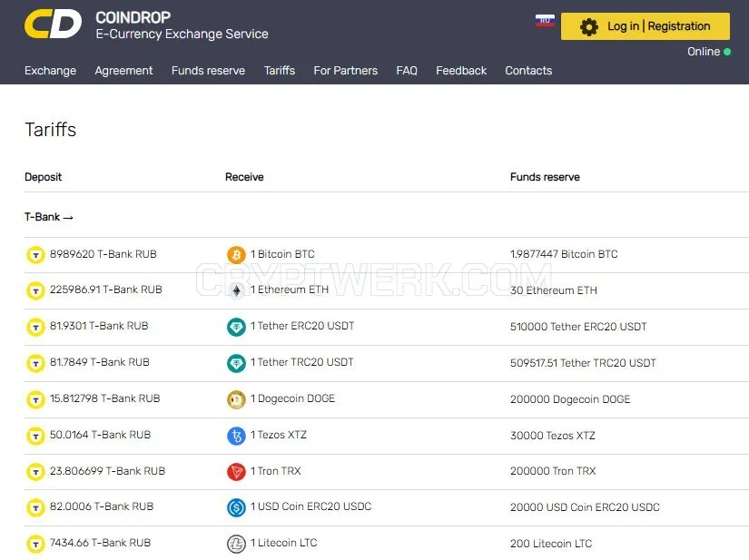
Task: Select the 1 Ethereum ETH exchange link
Action: coord(290,290)
